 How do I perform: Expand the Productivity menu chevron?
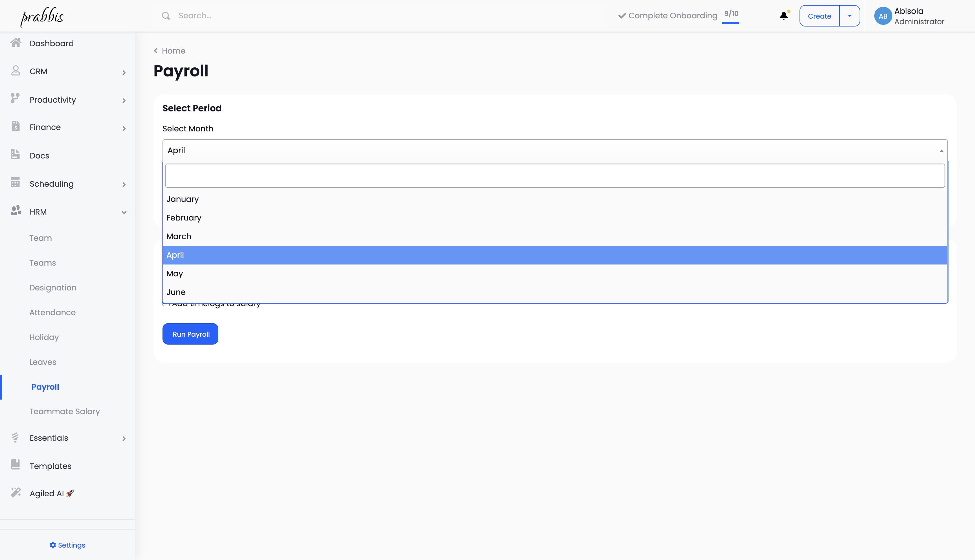click(124, 101)
